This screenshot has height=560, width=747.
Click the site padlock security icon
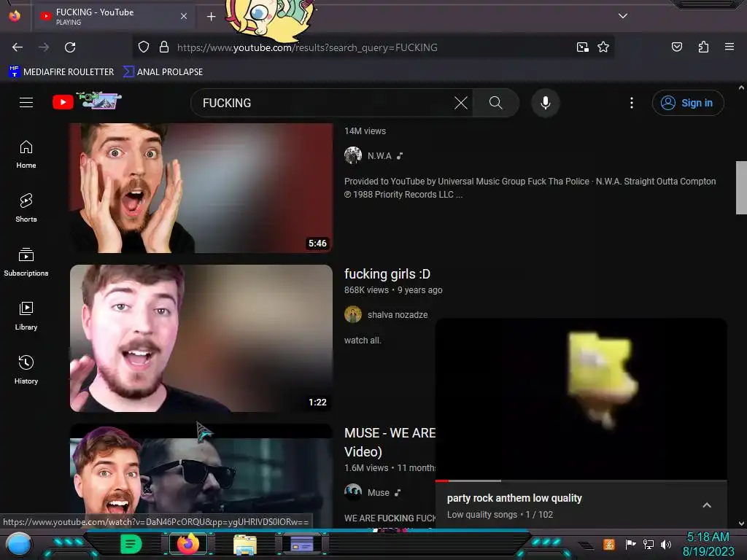point(164,47)
